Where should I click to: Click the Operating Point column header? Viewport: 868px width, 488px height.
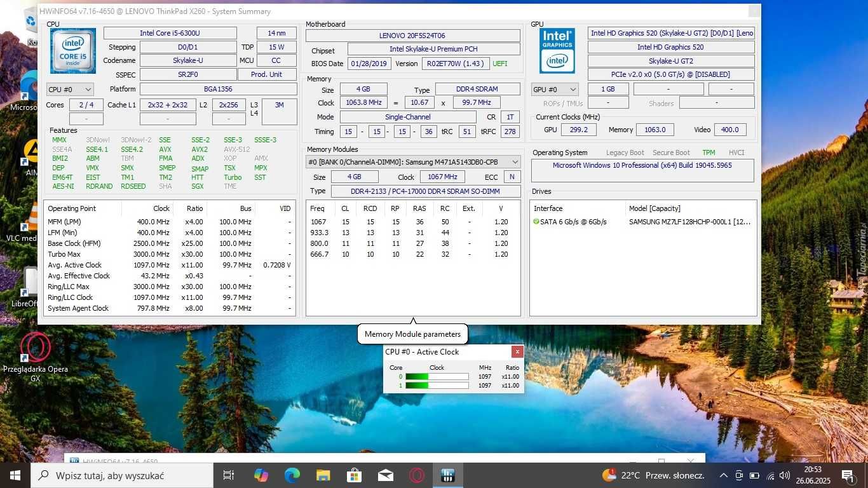point(72,208)
